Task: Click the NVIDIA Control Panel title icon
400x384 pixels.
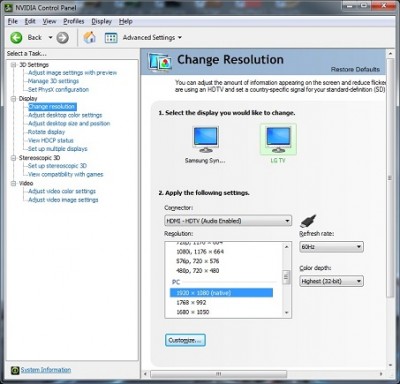Action: (10, 7)
